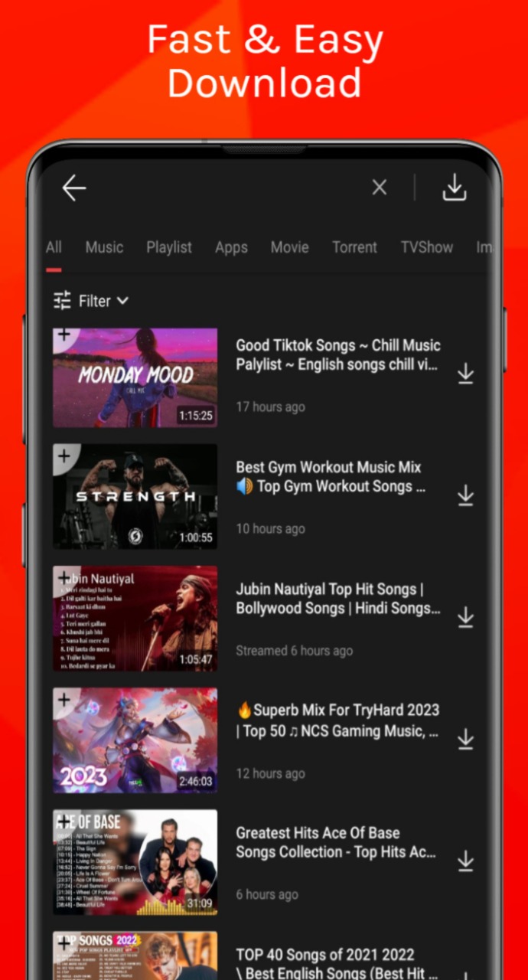This screenshot has height=980, width=528.
Task: Add Monday Mood video with plus icon
Action: click(x=64, y=335)
